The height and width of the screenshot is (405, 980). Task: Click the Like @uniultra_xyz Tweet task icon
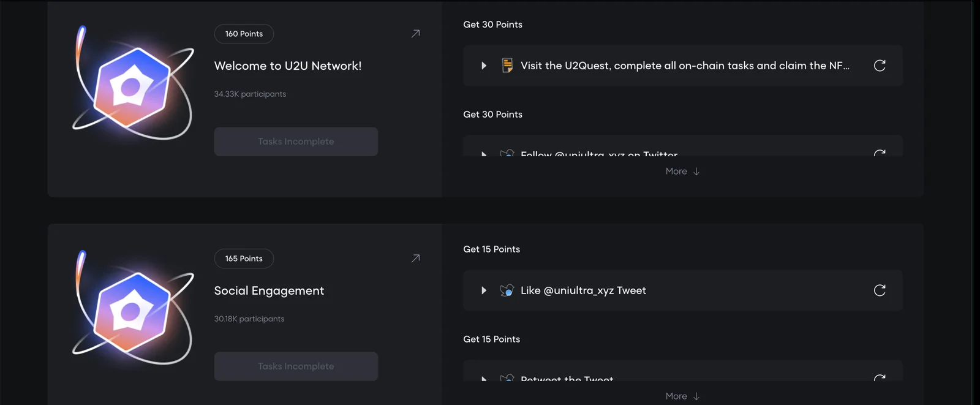[507, 290]
